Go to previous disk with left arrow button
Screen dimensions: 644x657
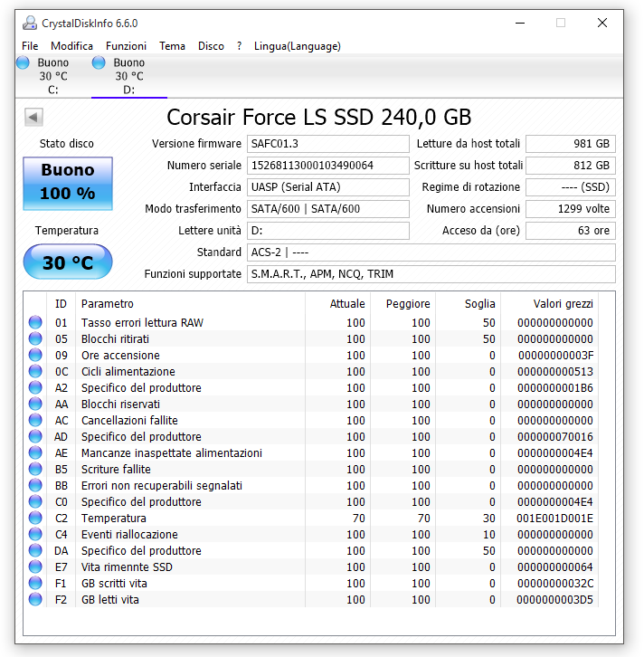tap(33, 117)
